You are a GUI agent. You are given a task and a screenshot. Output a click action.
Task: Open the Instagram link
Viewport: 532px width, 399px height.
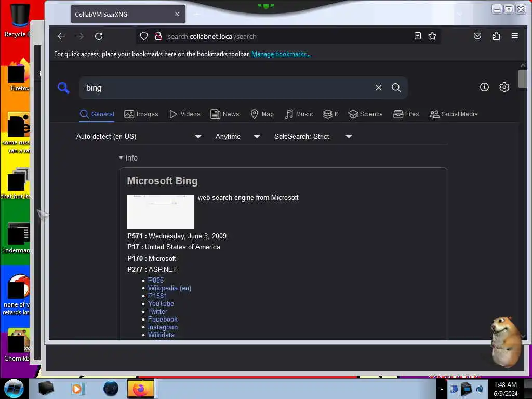pos(163,327)
